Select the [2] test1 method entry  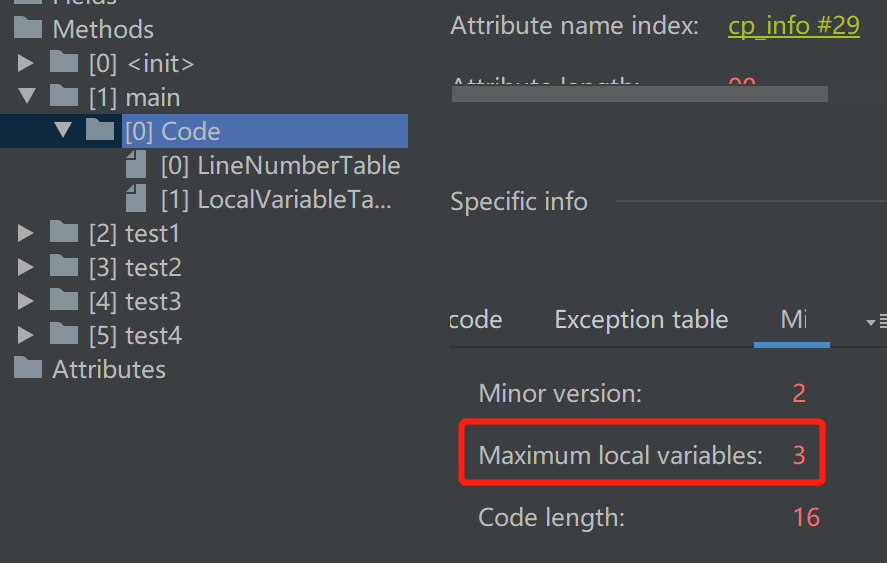135,233
